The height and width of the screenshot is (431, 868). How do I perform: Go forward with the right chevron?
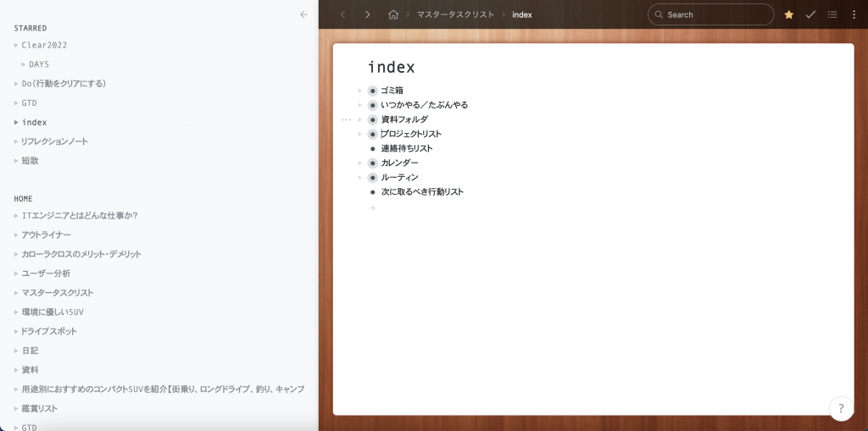(368, 15)
